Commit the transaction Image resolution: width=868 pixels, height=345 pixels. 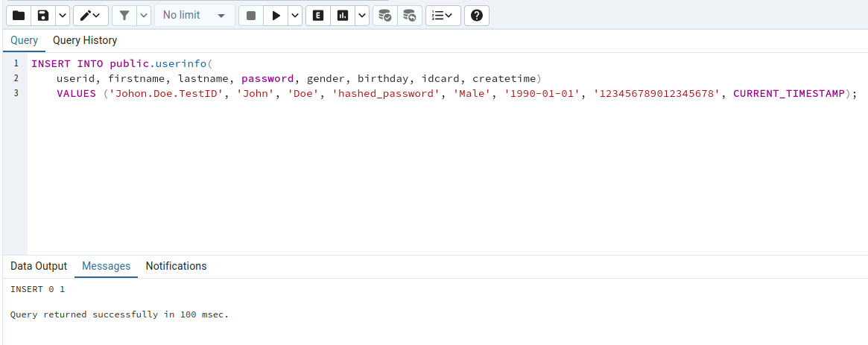[384, 16]
